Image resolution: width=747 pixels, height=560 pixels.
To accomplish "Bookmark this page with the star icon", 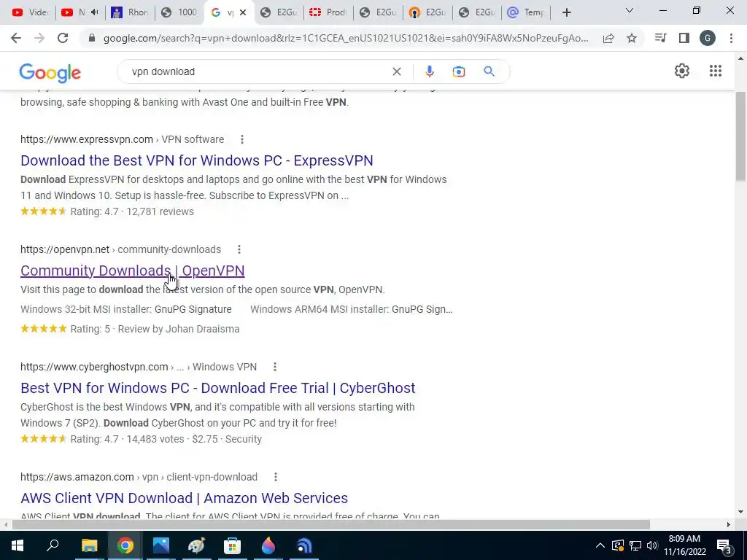I will pos(632,38).
